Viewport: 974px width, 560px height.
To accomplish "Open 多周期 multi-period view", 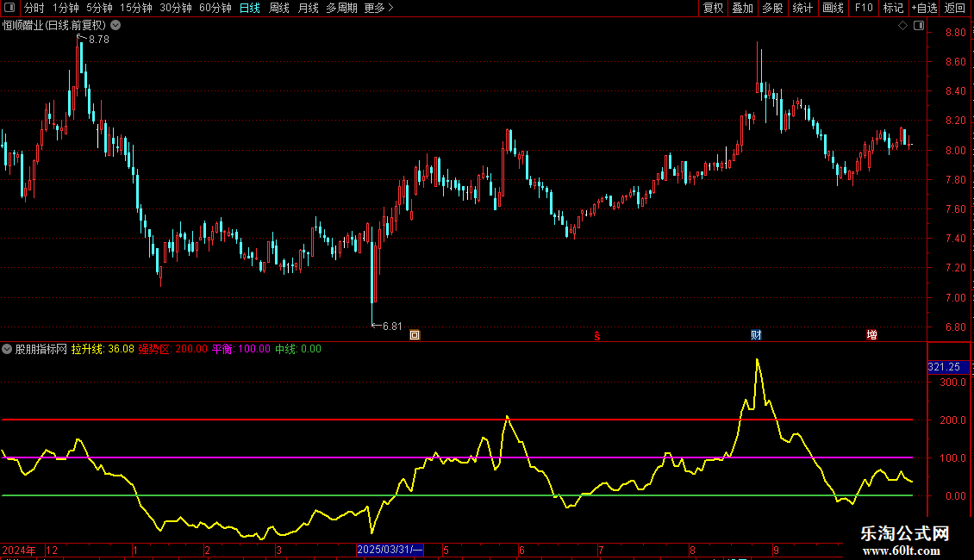I will click(341, 8).
